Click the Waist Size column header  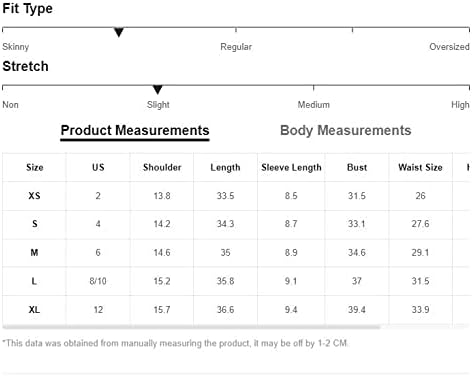tap(420, 167)
